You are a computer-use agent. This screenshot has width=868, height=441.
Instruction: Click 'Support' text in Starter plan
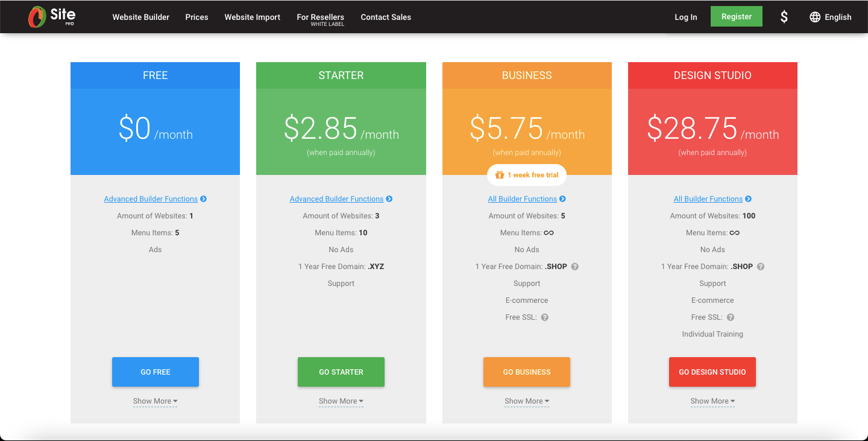[x=341, y=284]
